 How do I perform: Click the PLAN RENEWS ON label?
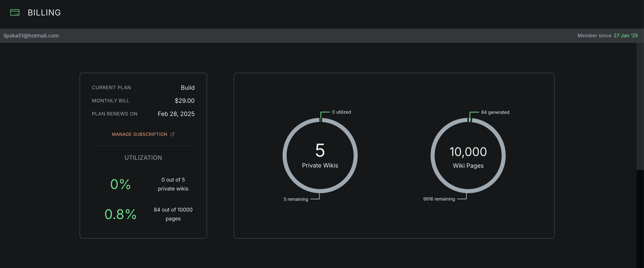[x=115, y=114]
